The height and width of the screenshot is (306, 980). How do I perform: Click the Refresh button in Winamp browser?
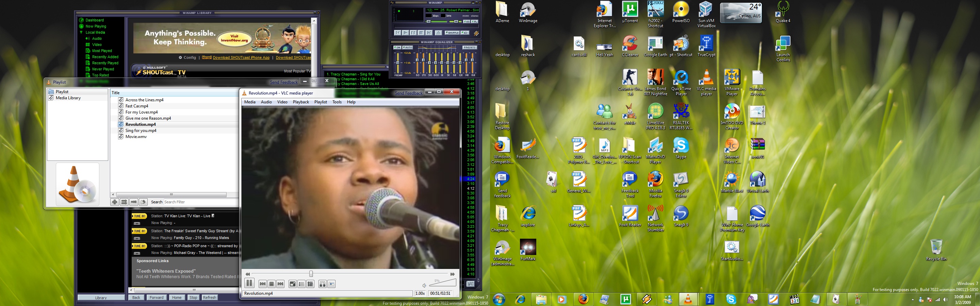(210, 297)
